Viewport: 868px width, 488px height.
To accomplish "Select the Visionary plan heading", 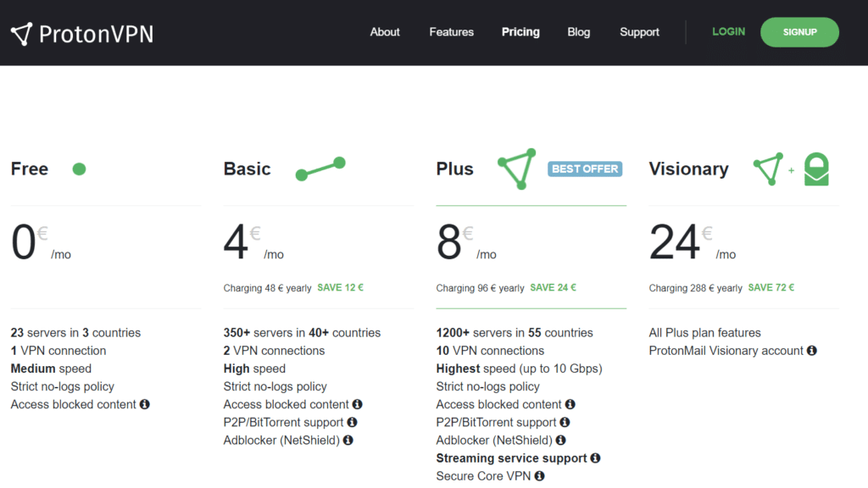I will click(x=688, y=169).
